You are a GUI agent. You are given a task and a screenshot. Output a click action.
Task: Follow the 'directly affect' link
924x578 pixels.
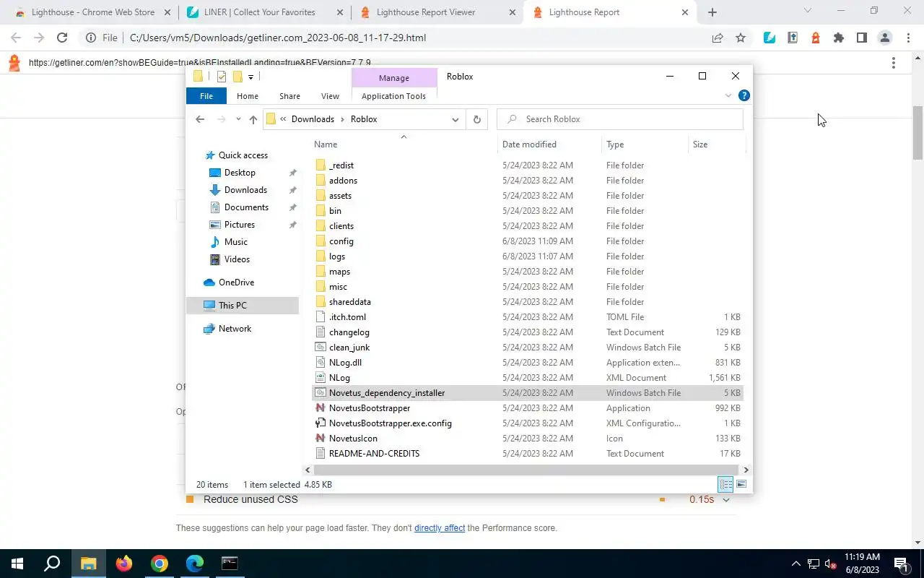440,528
